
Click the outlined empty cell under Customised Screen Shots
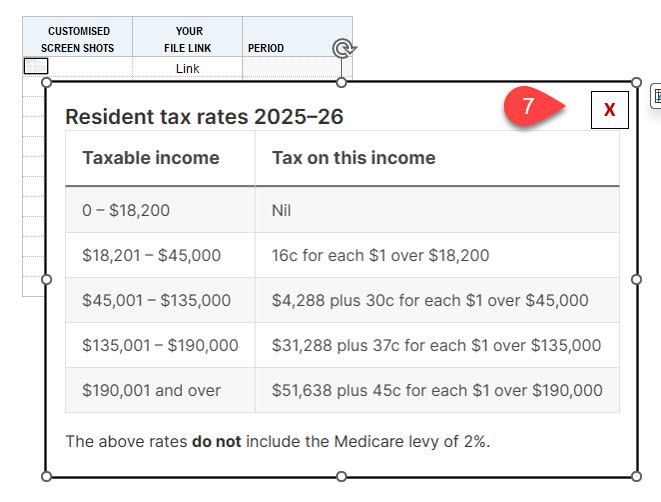point(35,66)
